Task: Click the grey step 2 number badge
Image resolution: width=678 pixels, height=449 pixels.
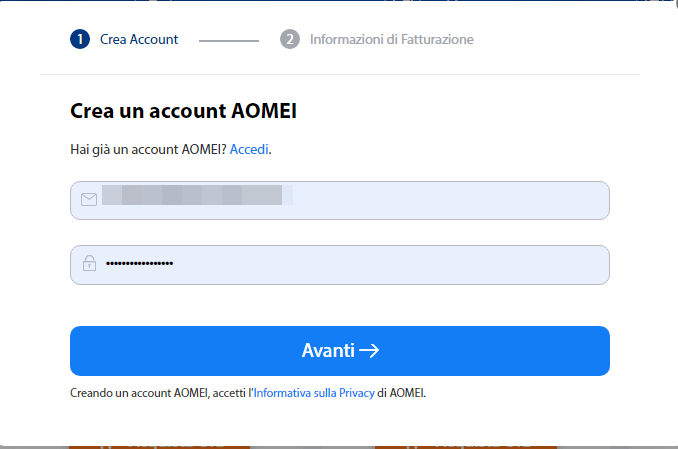Action: tap(290, 39)
